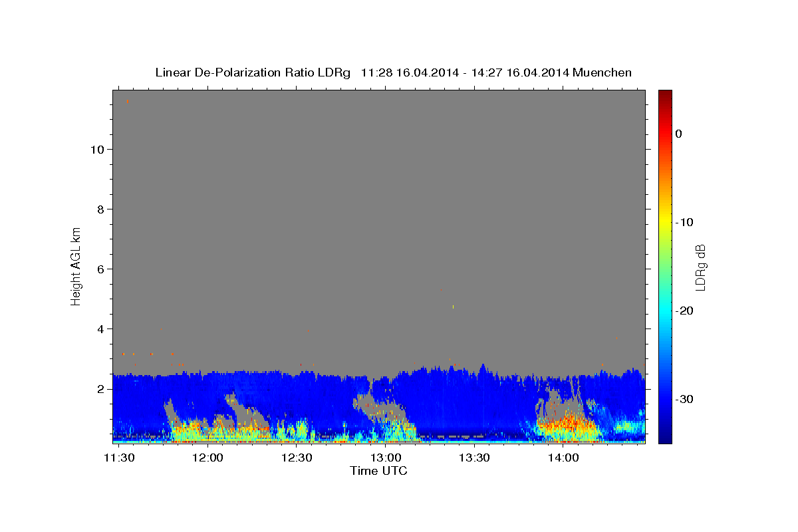Click the '13:00' time tick label
Screen dimensions: 798x532
pyautogui.click(x=386, y=458)
